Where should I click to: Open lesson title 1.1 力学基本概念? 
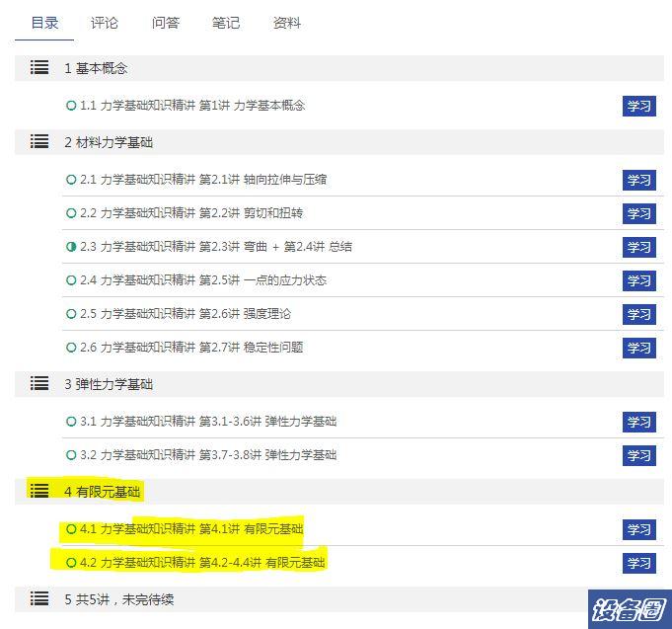click(x=192, y=106)
